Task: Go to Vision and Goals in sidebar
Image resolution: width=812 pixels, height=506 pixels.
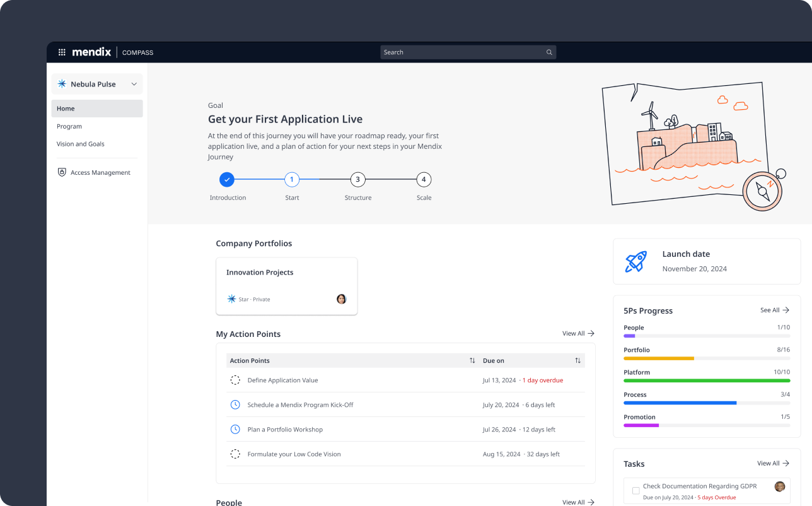Action: pyautogui.click(x=81, y=144)
